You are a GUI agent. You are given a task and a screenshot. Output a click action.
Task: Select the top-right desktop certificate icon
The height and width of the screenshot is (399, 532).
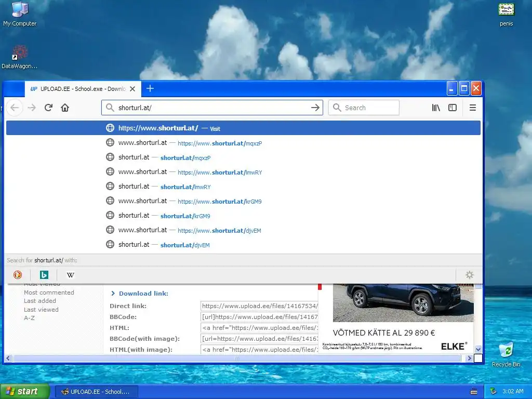coord(506,14)
